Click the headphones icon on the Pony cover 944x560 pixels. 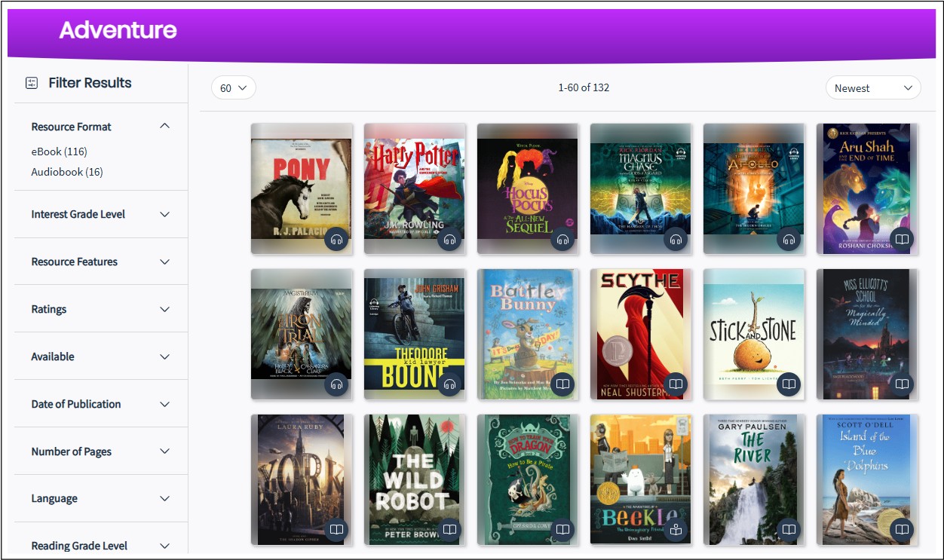(x=336, y=240)
